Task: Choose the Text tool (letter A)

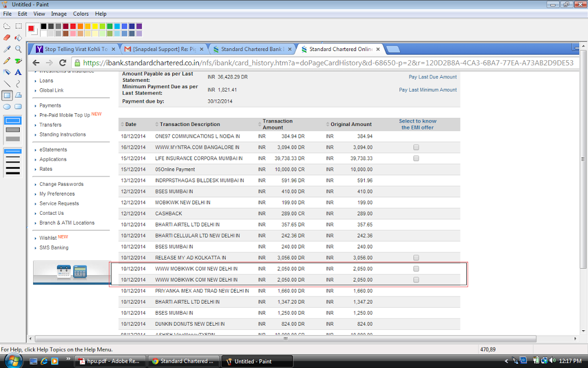Action: (x=18, y=73)
